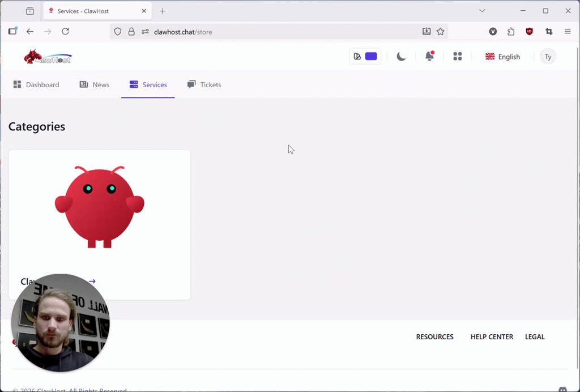Click the purple theme color swatch
The width and height of the screenshot is (580, 392).
point(371,57)
